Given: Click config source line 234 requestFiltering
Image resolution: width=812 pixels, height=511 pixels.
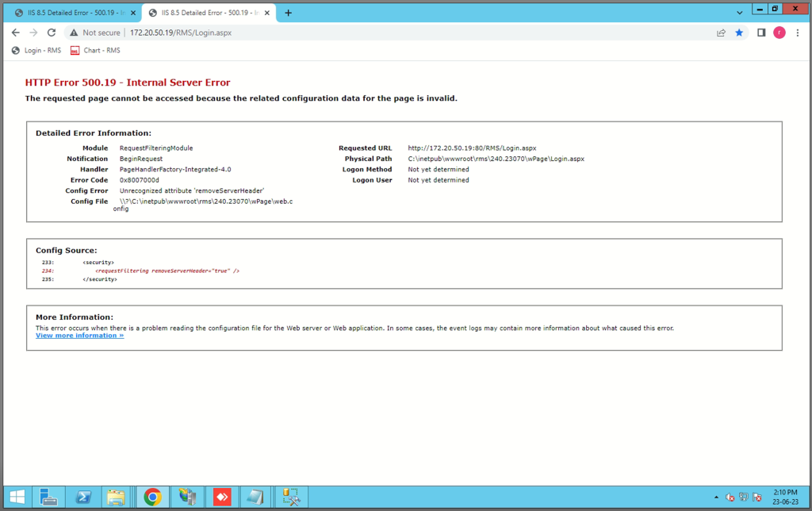Looking at the screenshot, I should (167, 271).
